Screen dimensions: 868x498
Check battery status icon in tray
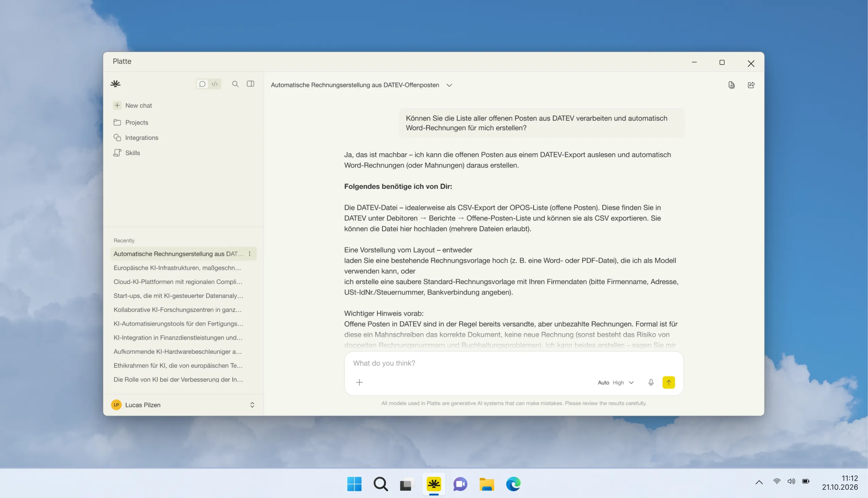(x=806, y=482)
